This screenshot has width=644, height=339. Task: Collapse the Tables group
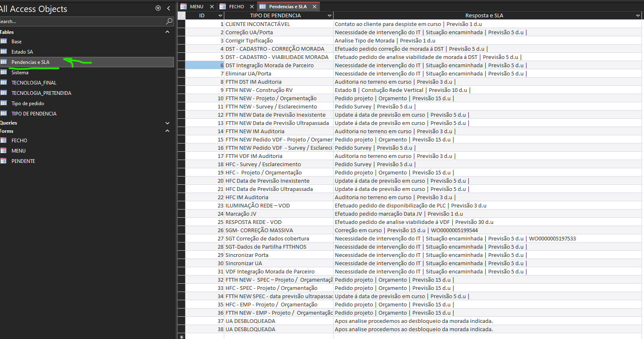(167, 32)
